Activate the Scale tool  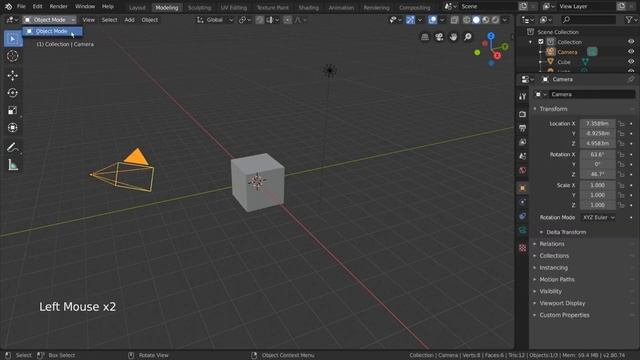(x=13, y=110)
